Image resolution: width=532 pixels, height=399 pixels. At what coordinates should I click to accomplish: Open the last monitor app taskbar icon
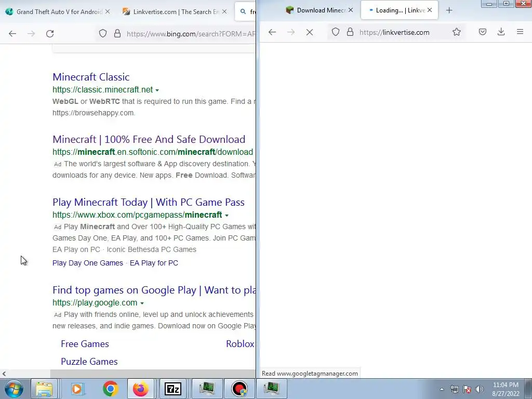(x=271, y=389)
